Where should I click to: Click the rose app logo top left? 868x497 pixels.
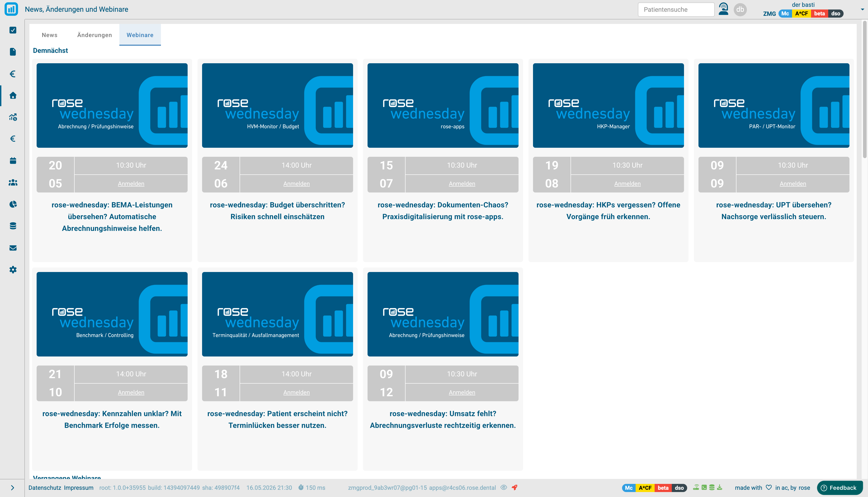tap(11, 9)
